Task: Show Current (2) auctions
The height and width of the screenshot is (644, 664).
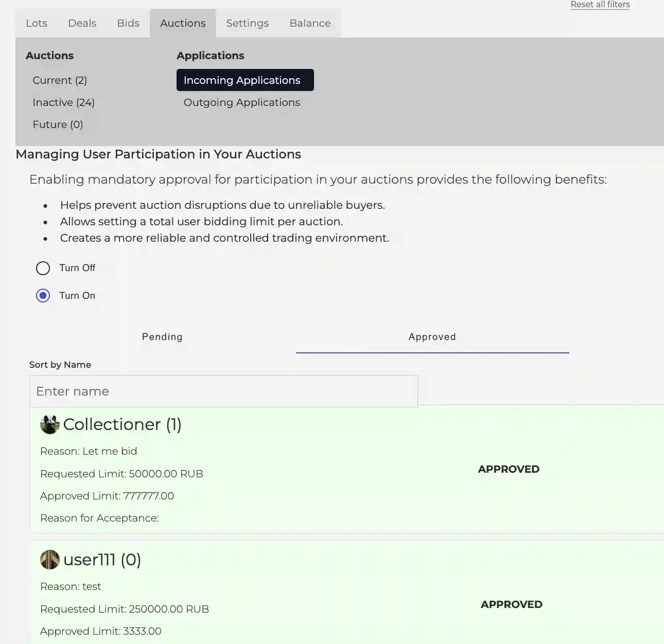Action: [60, 80]
